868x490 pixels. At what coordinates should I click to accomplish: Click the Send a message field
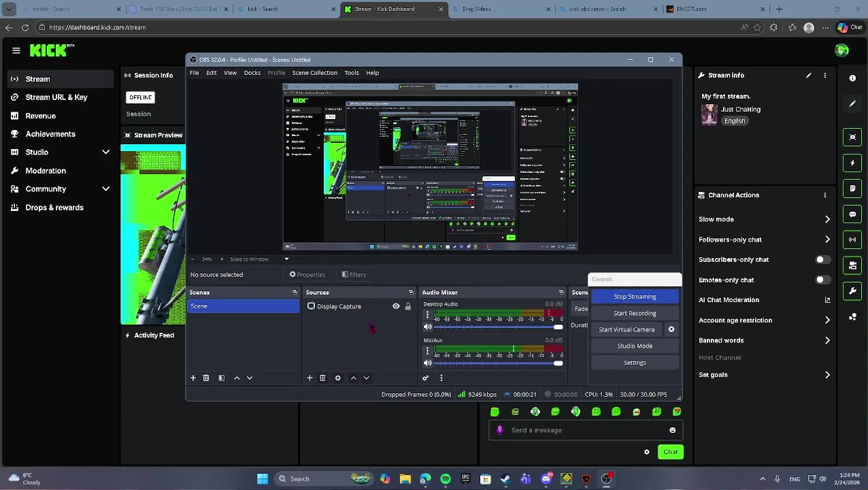(585, 430)
